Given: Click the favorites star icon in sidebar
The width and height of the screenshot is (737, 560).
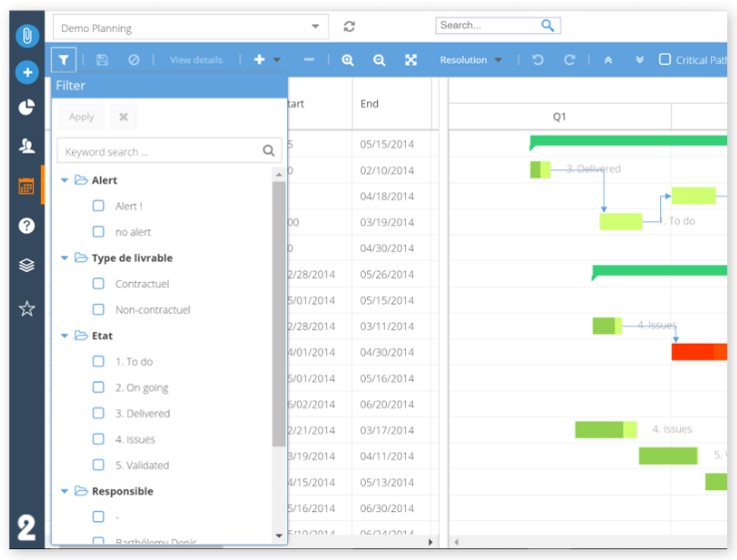Looking at the screenshot, I should tap(27, 309).
